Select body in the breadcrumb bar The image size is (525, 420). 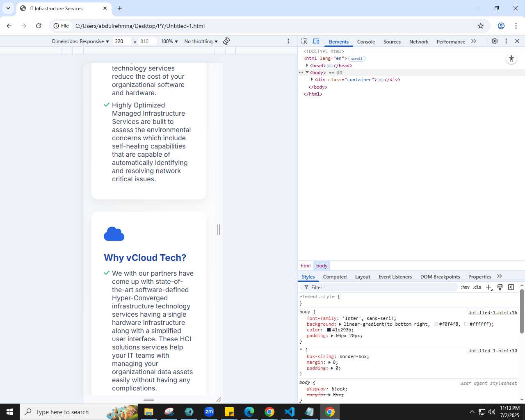pyautogui.click(x=322, y=266)
